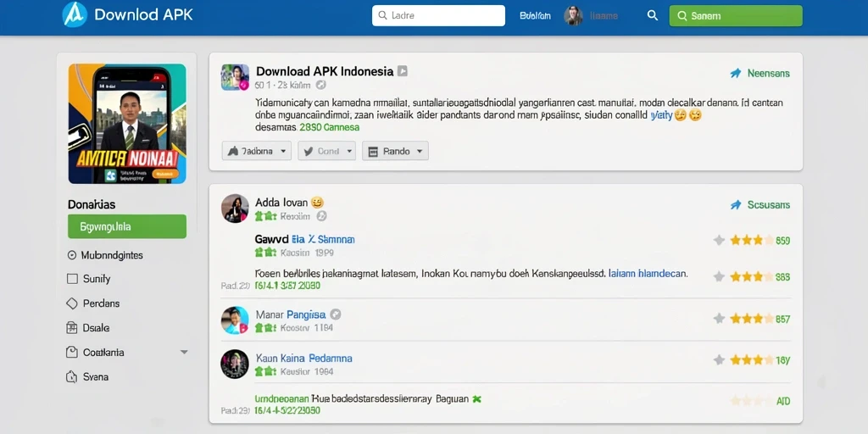Click the verified badge next to Manar Pangiisa

point(336,314)
